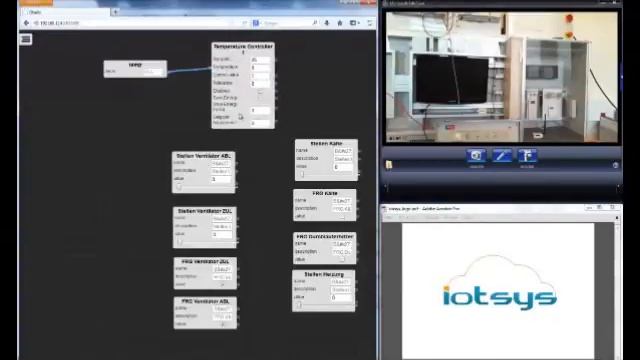The width and height of the screenshot is (640, 360).
Task: Click the magnifier icon in browser search box
Action: 315,23
